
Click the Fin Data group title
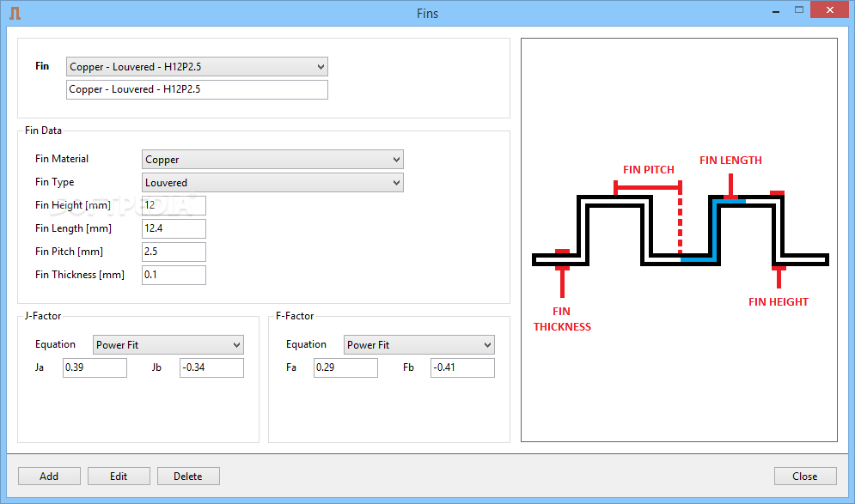pos(43,131)
